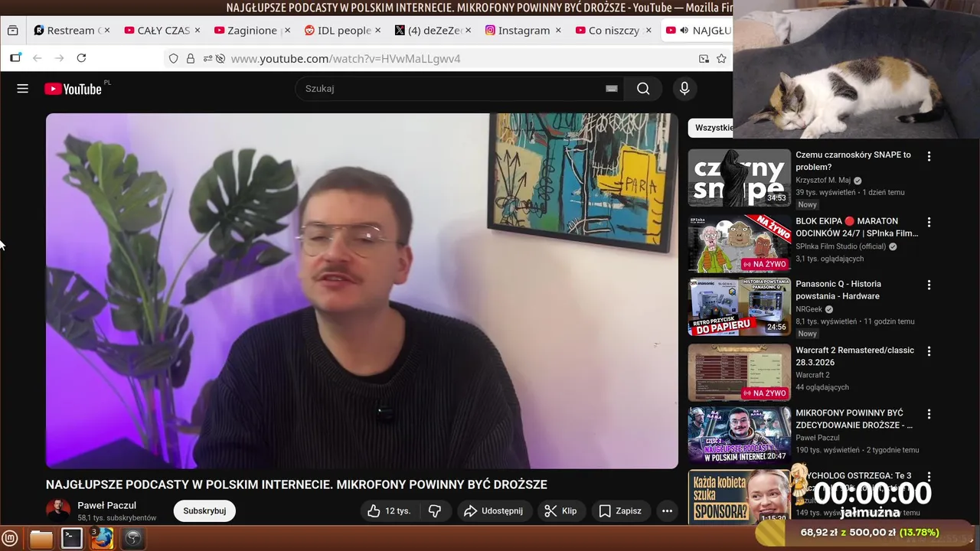
Task: Open Warcraft 2 Remastered live thumbnail
Action: [x=739, y=373]
